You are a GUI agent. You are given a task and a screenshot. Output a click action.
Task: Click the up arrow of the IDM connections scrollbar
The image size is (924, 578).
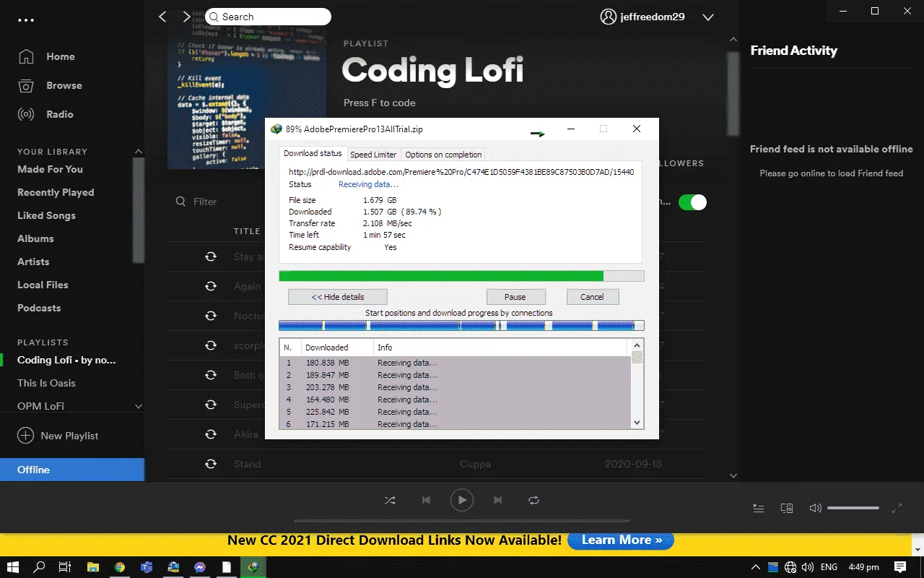(637, 346)
